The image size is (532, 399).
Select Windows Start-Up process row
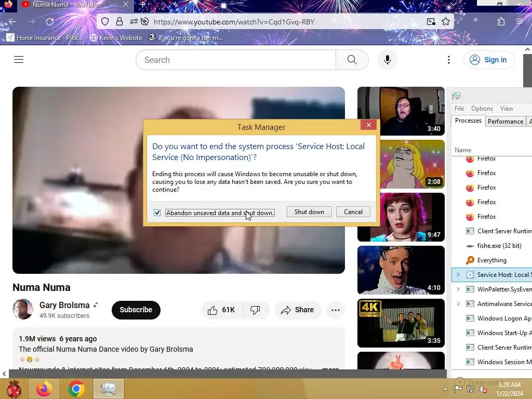click(x=492, y=333)
